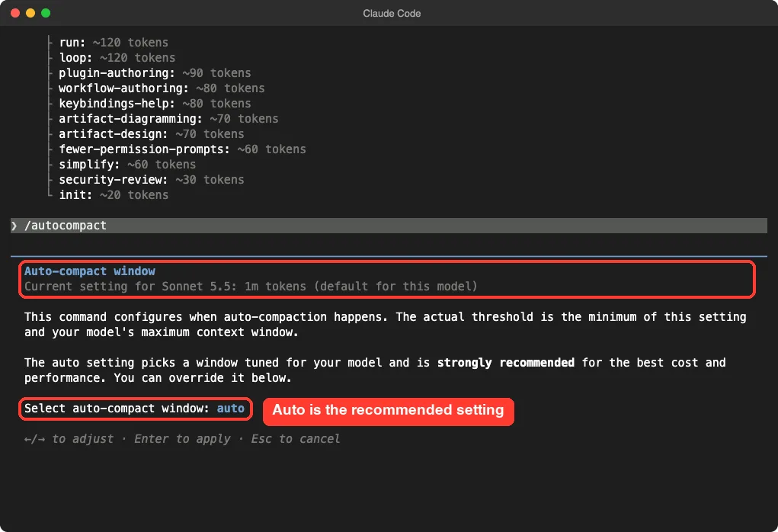Click the prompt chevron before /autocompact
Image resolution: width=778 pixels, height=532 pixels.
click(14, 226)
